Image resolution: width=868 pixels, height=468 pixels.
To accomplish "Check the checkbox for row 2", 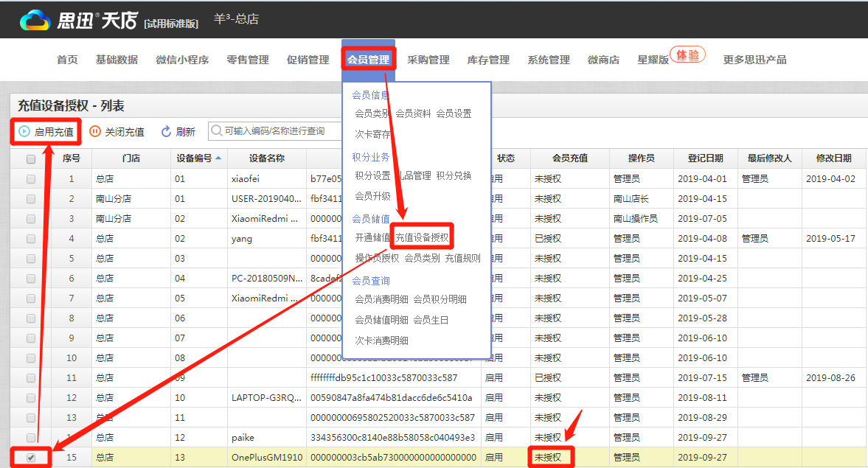I will point(31,198).
